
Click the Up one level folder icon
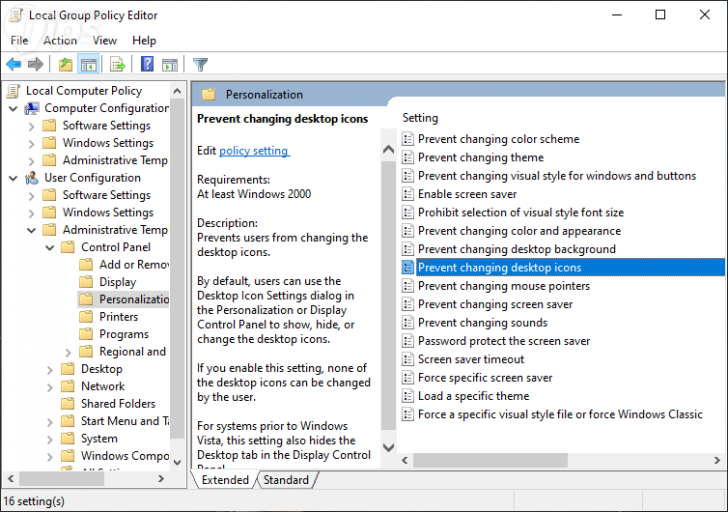click(65, 65)
